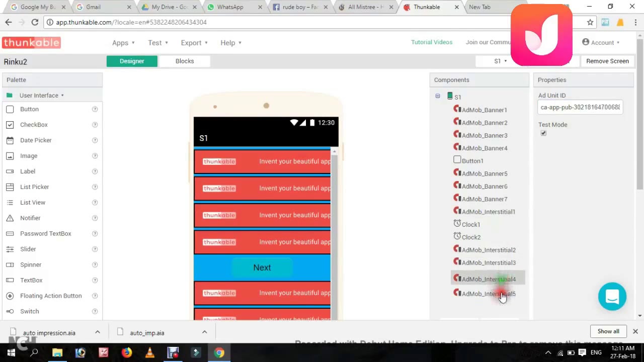The width and height of the screenshot is (644, 362).
Task: Switch to the Designer view
Action: pos(132,61)
